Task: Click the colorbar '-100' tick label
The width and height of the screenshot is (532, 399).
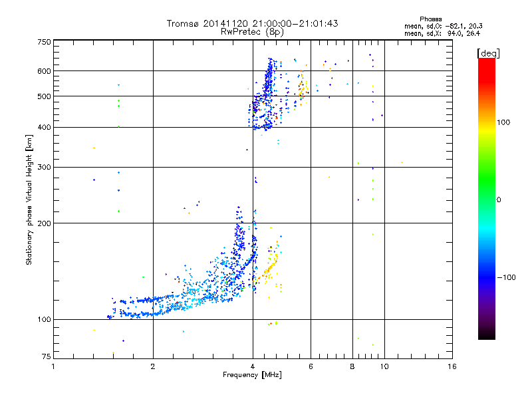Action: (x=506, y=277)
